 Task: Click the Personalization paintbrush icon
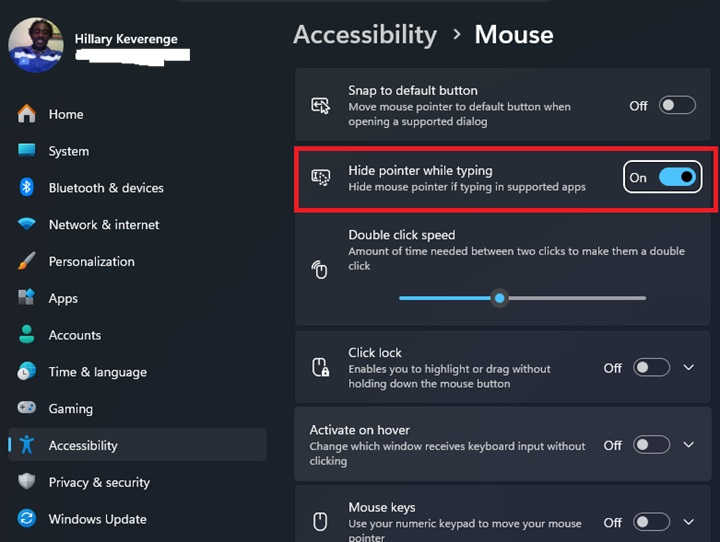27,261
